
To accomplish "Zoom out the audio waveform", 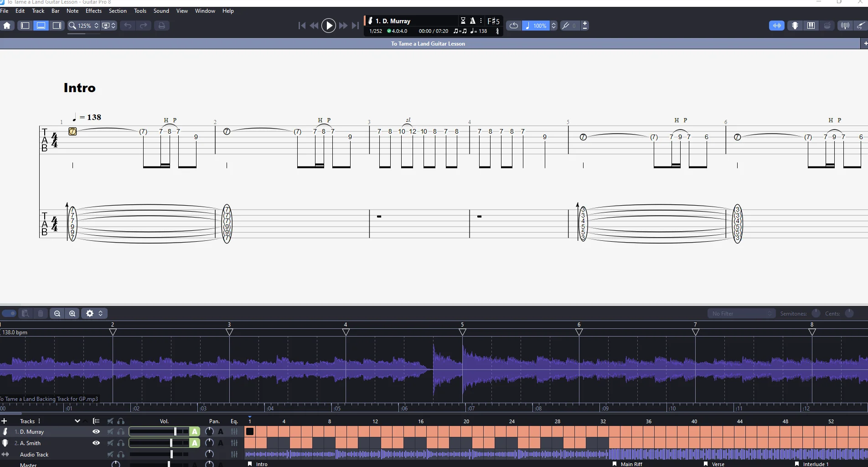I will (57, 313).
